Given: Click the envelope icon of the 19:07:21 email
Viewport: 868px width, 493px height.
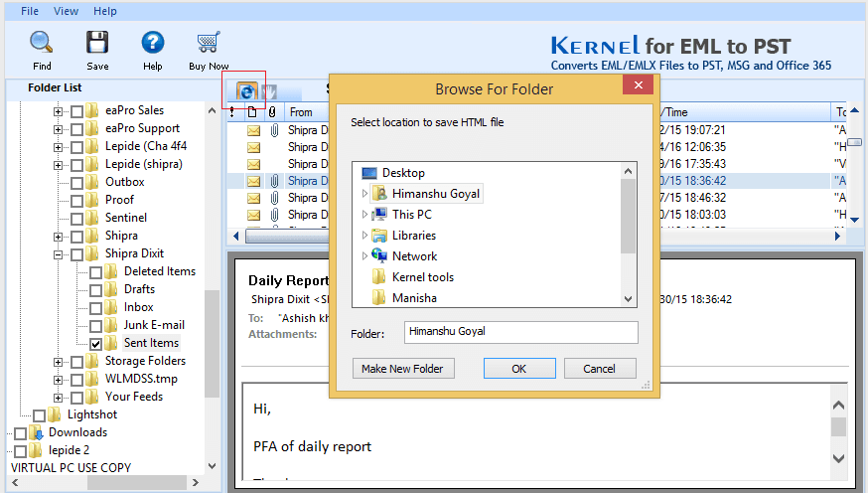Looking at the screenshot, I should coord(253,131).
